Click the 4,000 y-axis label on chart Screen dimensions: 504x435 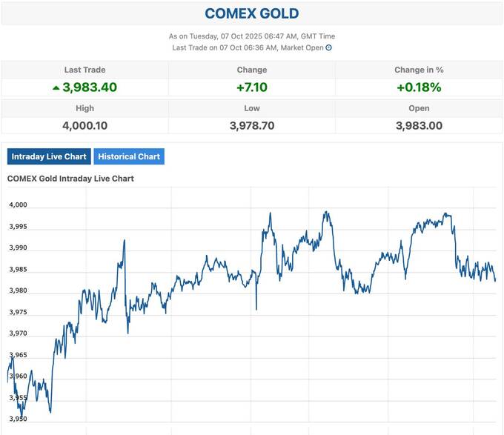tap(18, 205)
